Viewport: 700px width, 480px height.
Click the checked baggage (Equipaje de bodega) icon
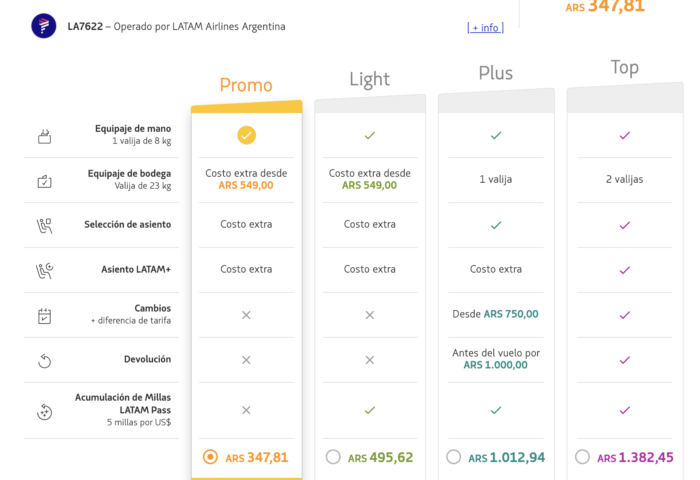44,181
